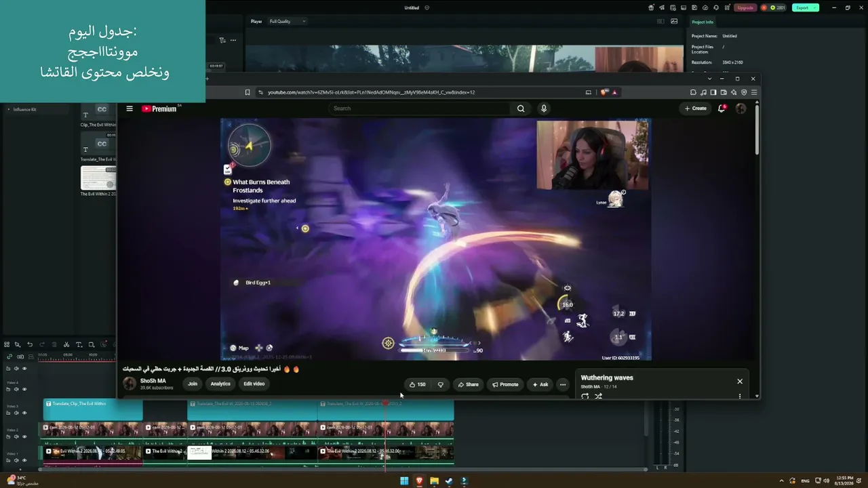Open the Project Info tab
Image resolution: width=868 pixels, height=488 pixels.
(702, 22)
